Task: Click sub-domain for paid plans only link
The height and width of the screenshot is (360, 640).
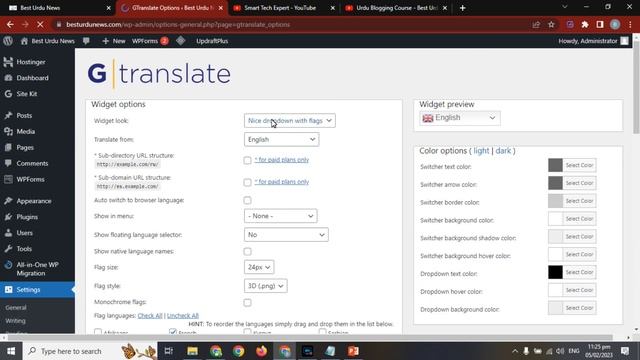Action: (282, 182)
